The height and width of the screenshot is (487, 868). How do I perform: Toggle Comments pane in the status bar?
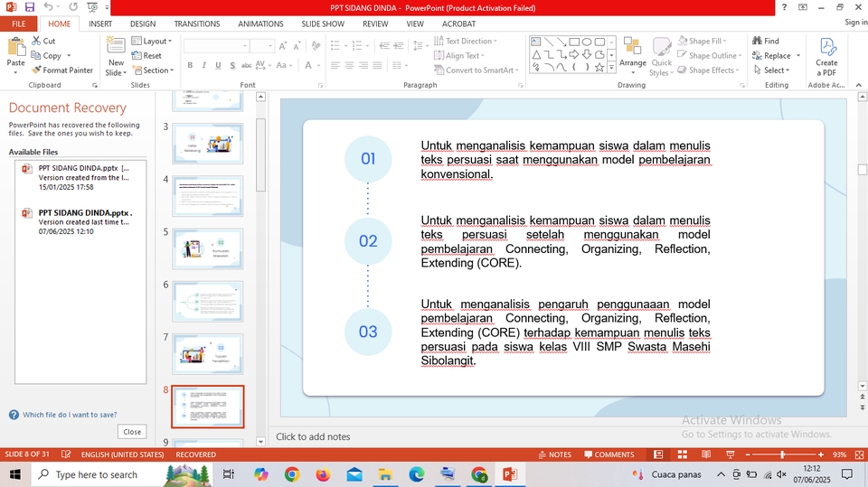(609, 454)
